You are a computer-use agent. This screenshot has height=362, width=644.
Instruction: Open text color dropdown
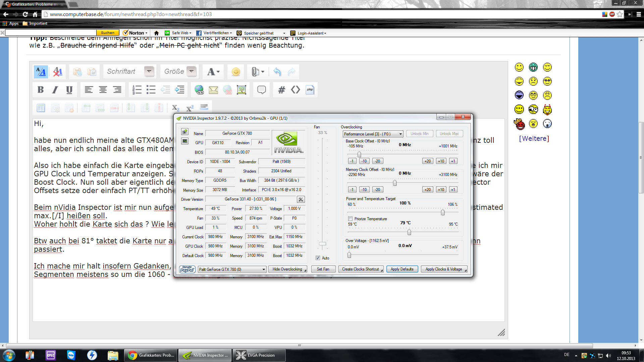[213, 71]
